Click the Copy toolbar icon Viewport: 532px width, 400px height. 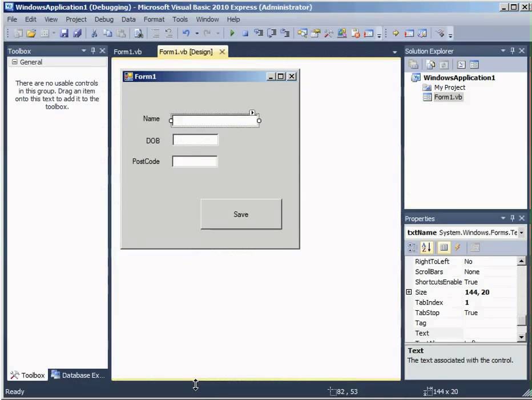[x=107, y=33]
